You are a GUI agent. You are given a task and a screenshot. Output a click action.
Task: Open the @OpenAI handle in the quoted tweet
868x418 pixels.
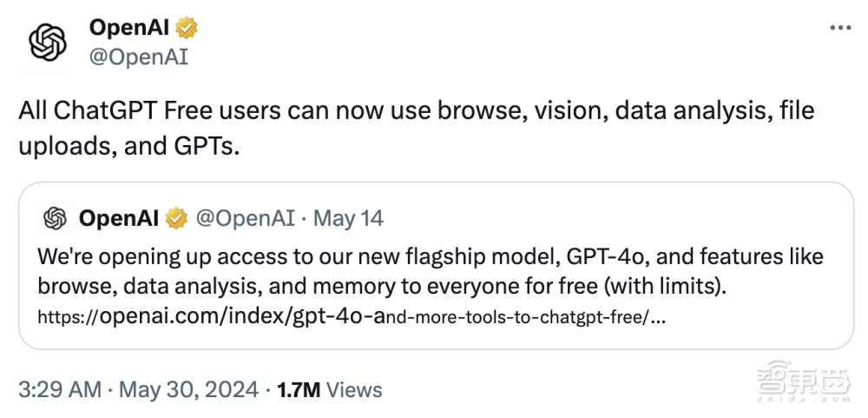pyautogui.click(x=246, y=218)
